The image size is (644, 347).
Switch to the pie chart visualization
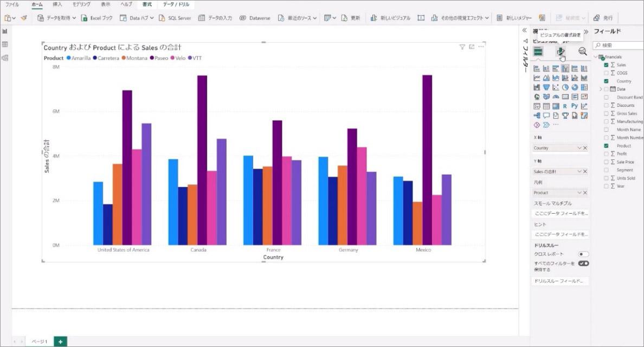point(564,87)
